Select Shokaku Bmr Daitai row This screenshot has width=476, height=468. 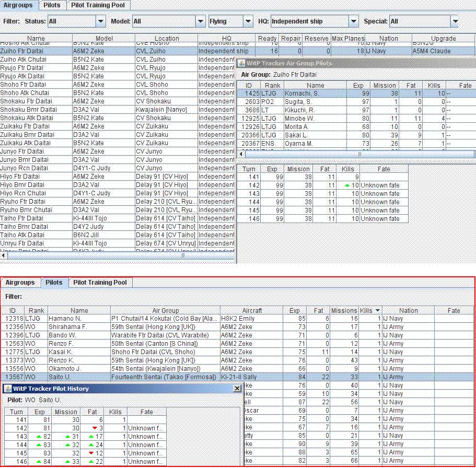pyautogui.click(x=118, y=110)
